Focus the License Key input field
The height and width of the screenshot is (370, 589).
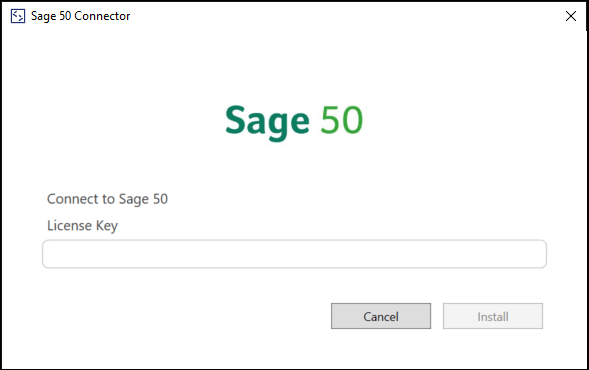tap(294, 254)
